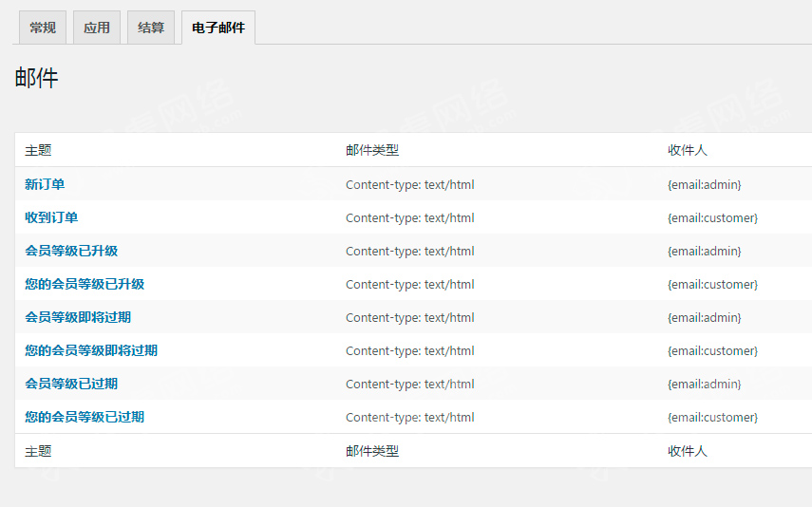Open the 会员等级已升级 email

pos(71,251)
